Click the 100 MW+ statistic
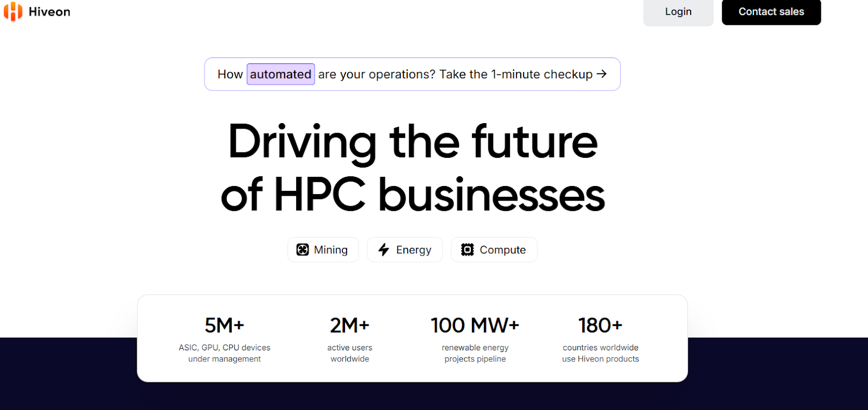The height and width of the screenshot is (410, 868). pos(475,325)
